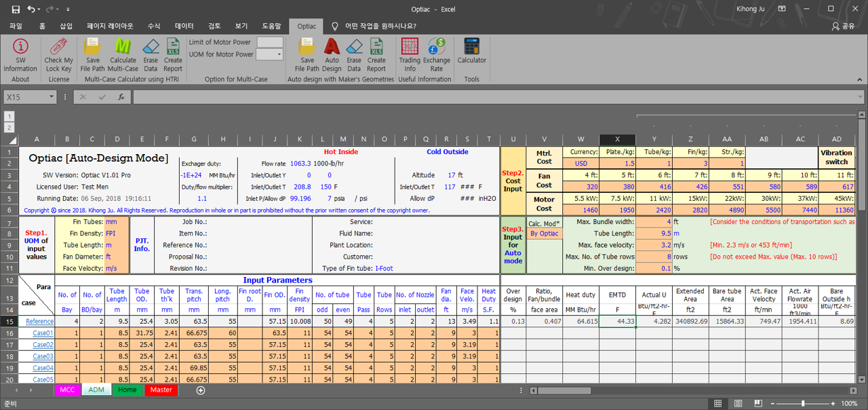868x410 pixels.
Task: Open the Case02 link
Action: pyautogui.click(x=43, y=345)
